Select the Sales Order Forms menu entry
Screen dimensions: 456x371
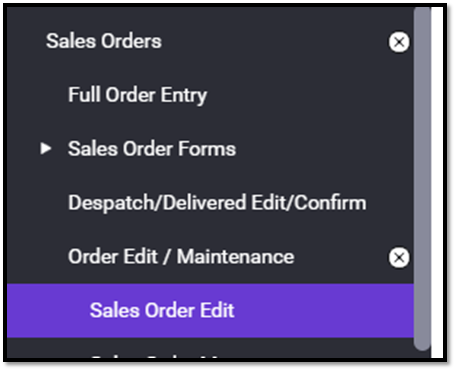click(152, 149)
